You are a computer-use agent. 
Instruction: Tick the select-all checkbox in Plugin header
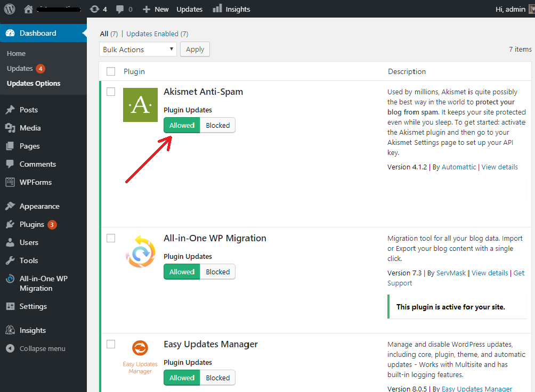111,71
